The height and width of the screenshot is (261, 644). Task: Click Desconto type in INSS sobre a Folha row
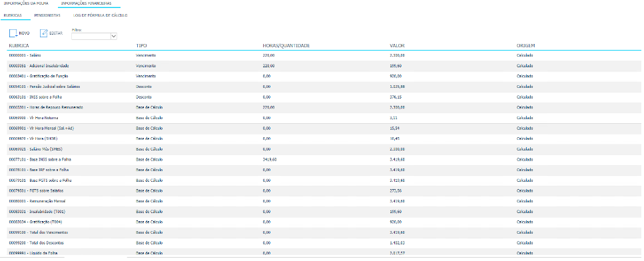[144, 97]
